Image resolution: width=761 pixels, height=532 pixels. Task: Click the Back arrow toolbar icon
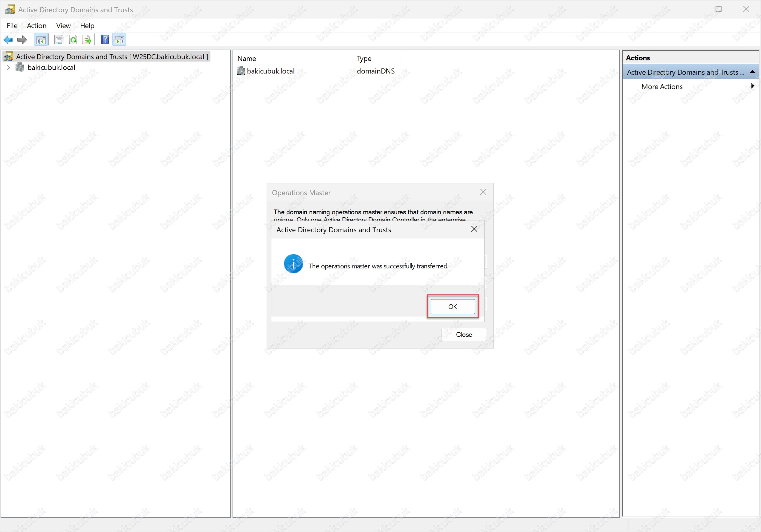tap(8, 40)
